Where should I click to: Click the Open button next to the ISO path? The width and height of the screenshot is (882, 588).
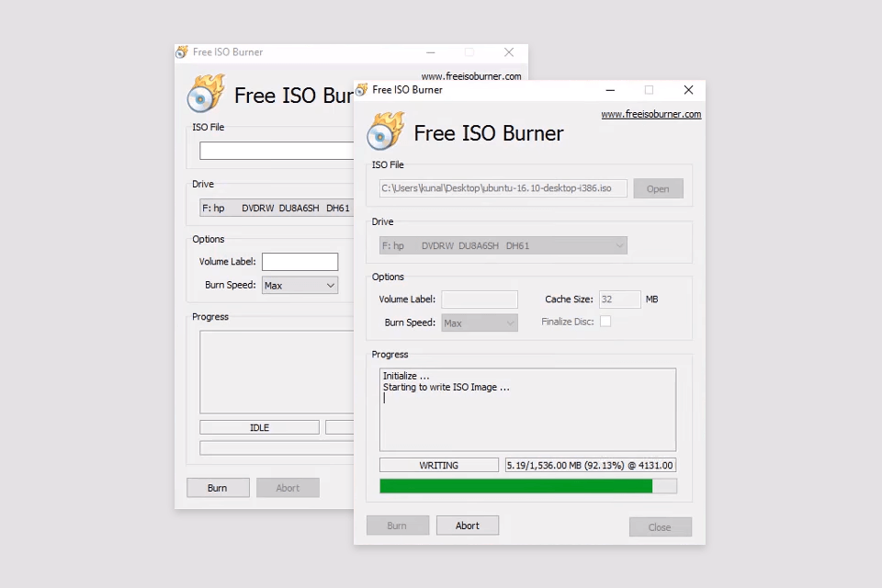pos(658,188)
